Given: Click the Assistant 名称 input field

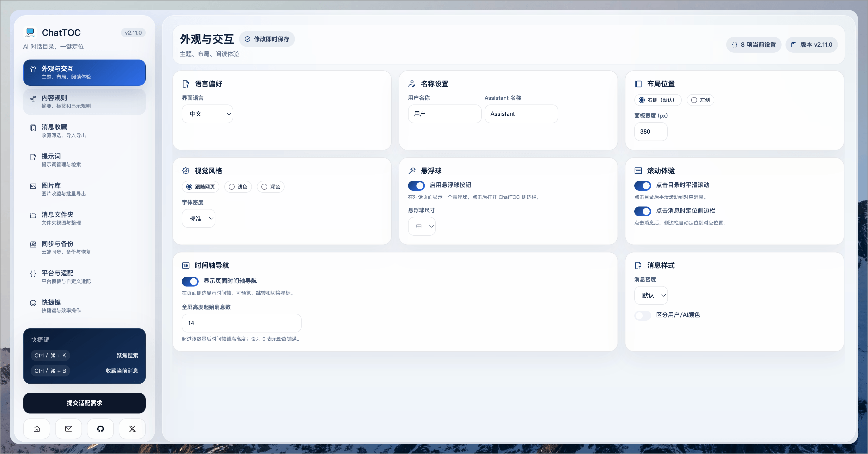Looking at the screenshot, I should tap(521, 114).
